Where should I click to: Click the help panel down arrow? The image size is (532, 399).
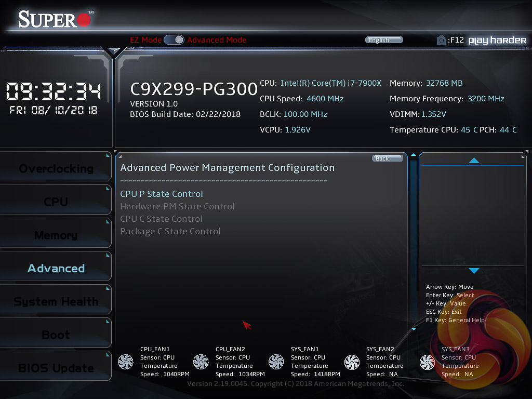point(474,271)
